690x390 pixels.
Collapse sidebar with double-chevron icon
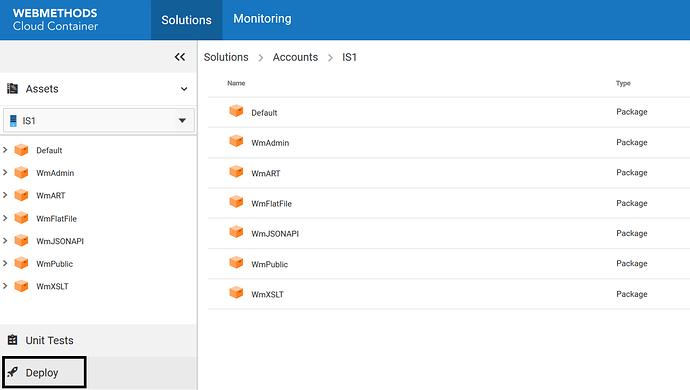(x=180, y=57)
